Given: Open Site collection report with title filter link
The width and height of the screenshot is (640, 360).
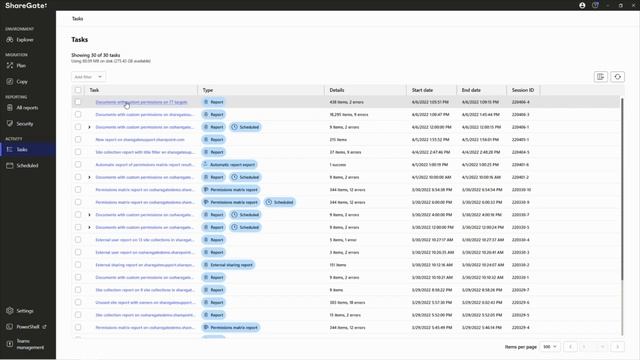Looking at the screenshot, I should pyautogui.click(x=145, y=152).
